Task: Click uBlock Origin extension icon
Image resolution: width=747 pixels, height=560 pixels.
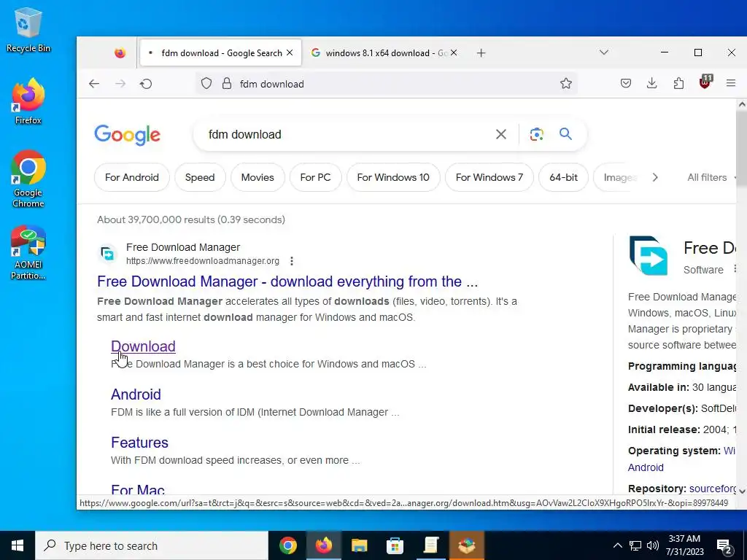Action: coord(705,82)
